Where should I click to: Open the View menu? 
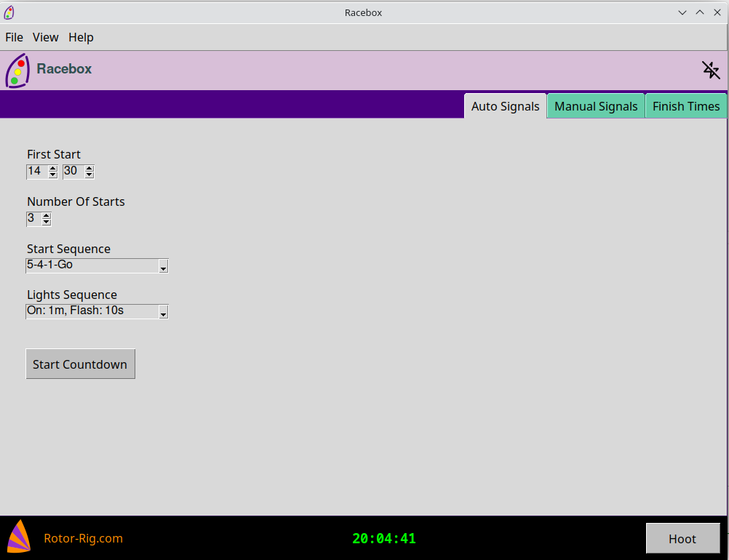[x=46, y=37]
